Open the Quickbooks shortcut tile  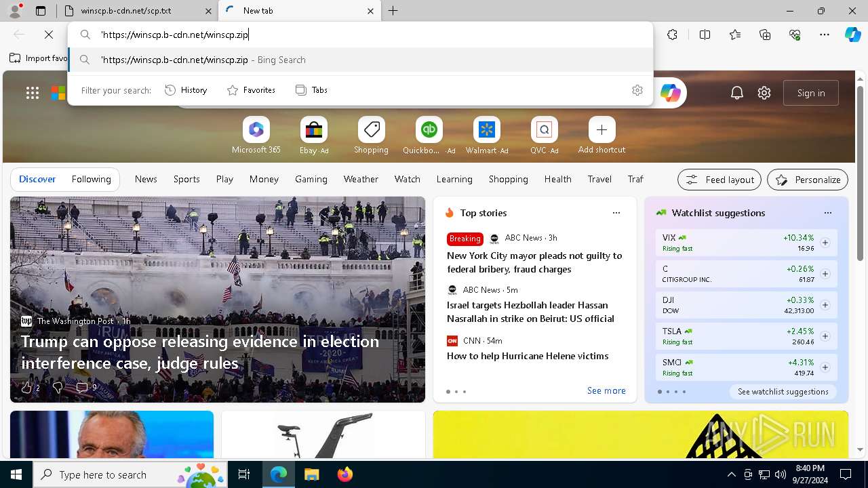click(429, 136)
